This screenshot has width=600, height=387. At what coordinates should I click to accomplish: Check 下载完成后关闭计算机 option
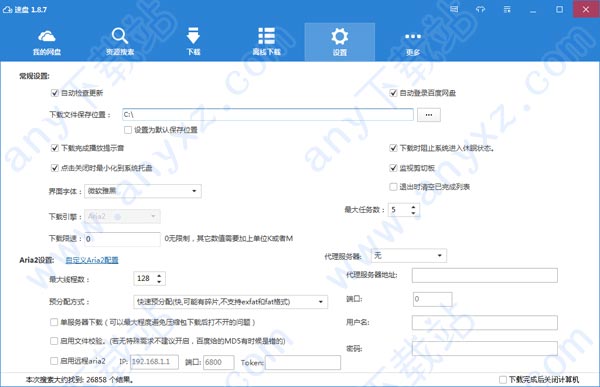(x=503, y=380)
